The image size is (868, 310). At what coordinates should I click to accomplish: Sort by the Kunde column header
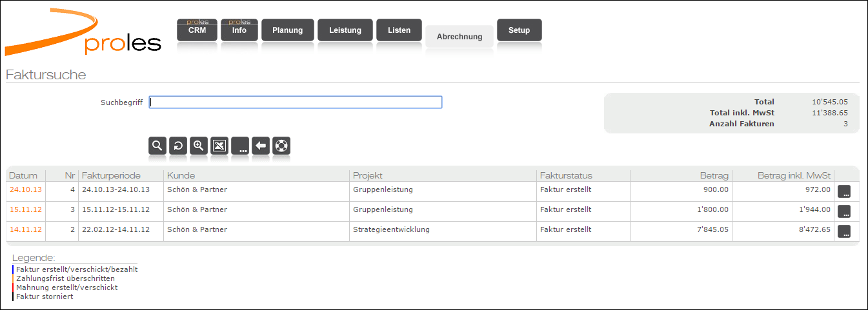(181, 175)
